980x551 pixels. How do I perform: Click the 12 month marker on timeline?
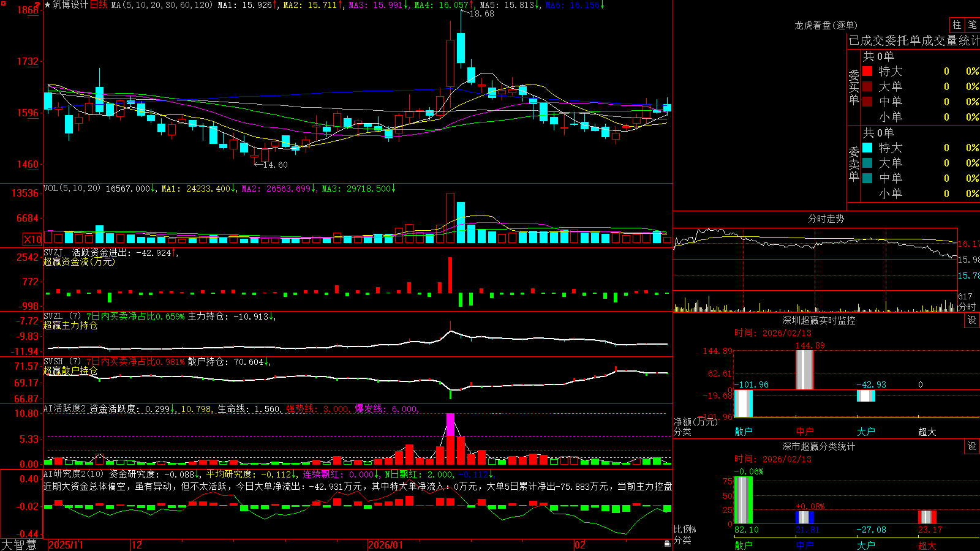(x=137, y=545)
